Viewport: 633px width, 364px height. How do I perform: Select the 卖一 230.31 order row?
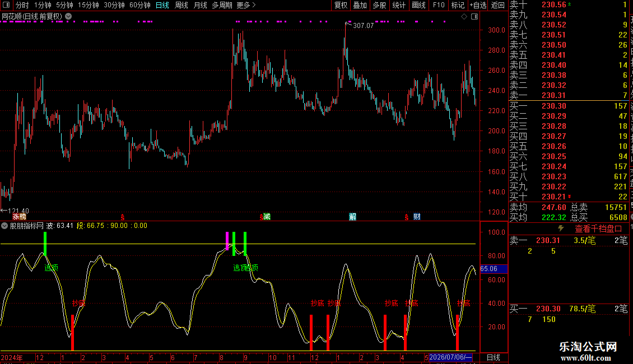569,95
